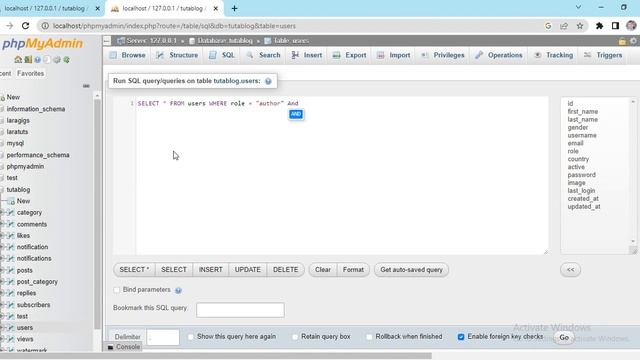
Task: Tick 'Show this query here again'
Action: tap(191, 337)
